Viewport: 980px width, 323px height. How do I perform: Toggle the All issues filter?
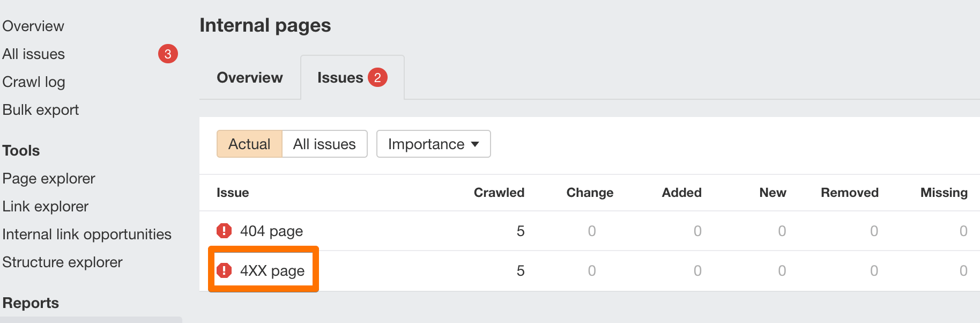tap(324, 144)
